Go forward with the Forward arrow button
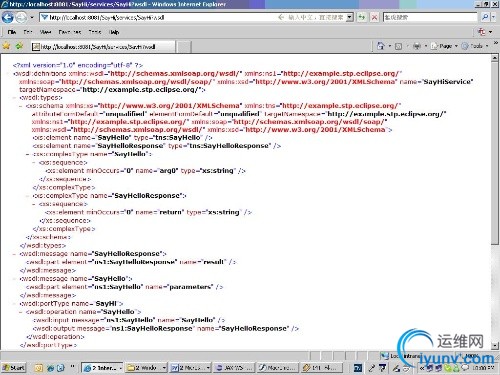 21,17
